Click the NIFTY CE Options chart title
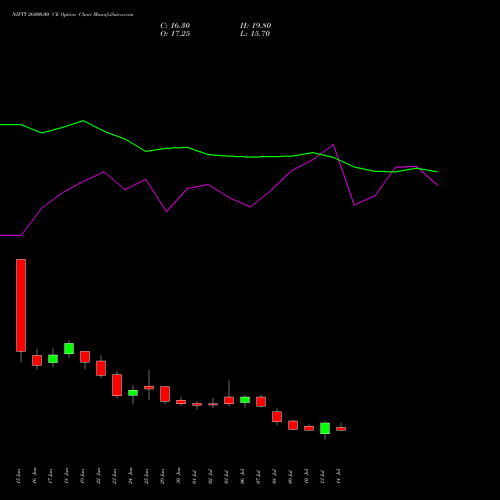Screen dimensions: 500x500 tap(73, 15)
